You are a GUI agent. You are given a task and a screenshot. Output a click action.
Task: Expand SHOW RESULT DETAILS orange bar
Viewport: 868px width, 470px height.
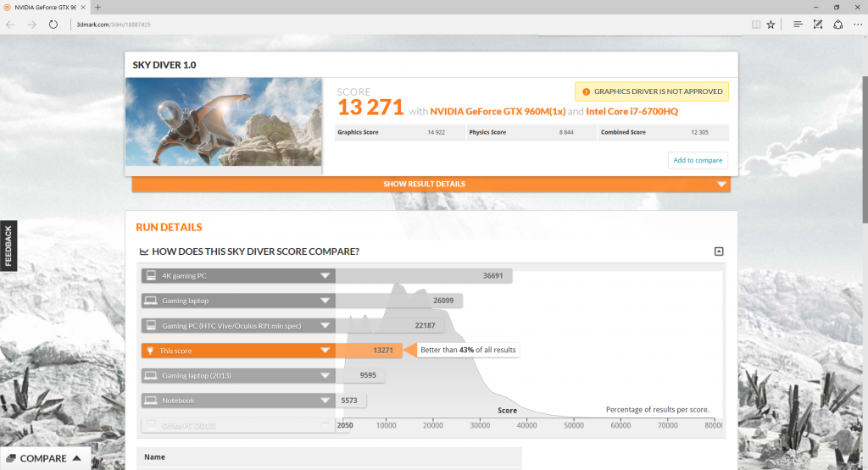[x=431, y=184]
